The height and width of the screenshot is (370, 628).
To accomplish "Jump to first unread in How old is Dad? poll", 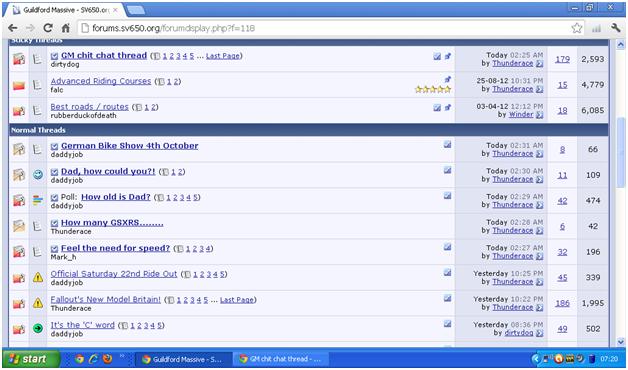I will [x=54, y=197].
